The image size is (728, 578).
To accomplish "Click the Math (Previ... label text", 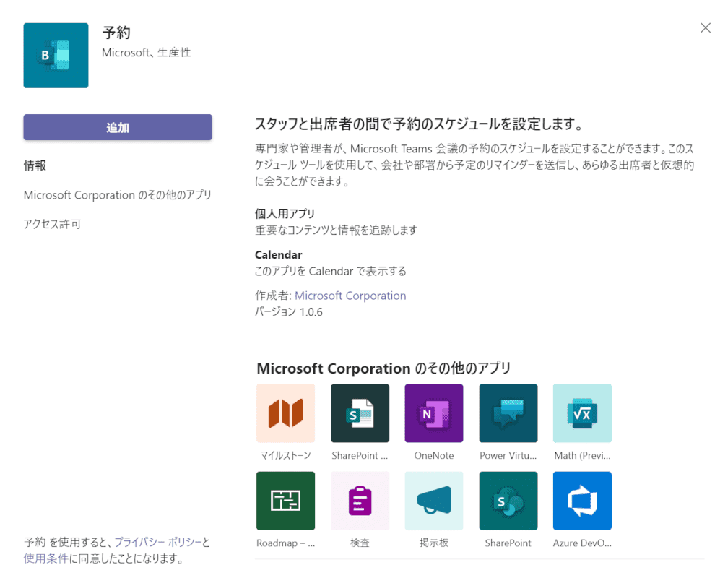I will (x=582, y=455).
